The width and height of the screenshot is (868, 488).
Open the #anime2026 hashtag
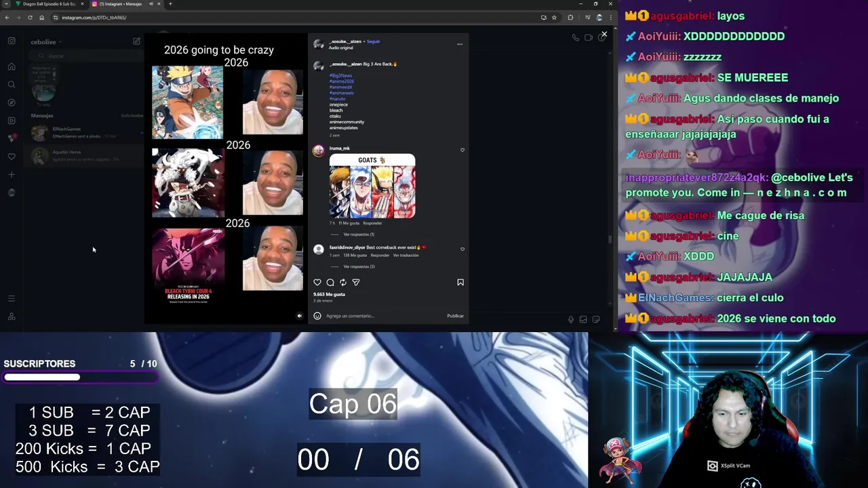tap(342, 81)
